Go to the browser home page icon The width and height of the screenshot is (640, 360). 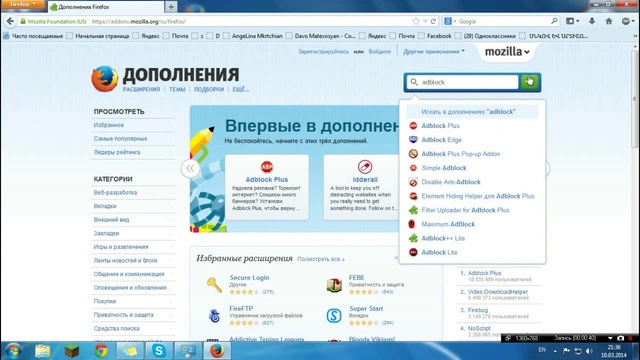click(609, 21)
